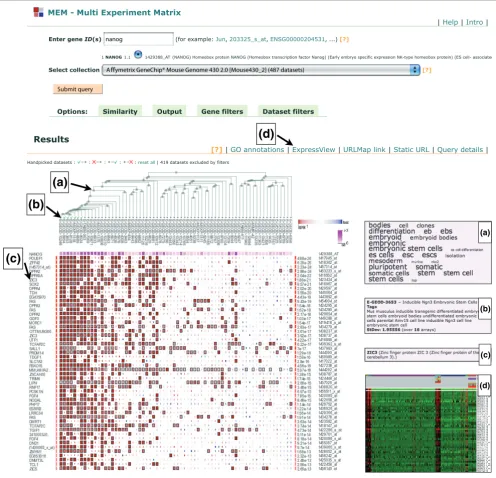Select the SOX2 gene row label

click(34, 284)
